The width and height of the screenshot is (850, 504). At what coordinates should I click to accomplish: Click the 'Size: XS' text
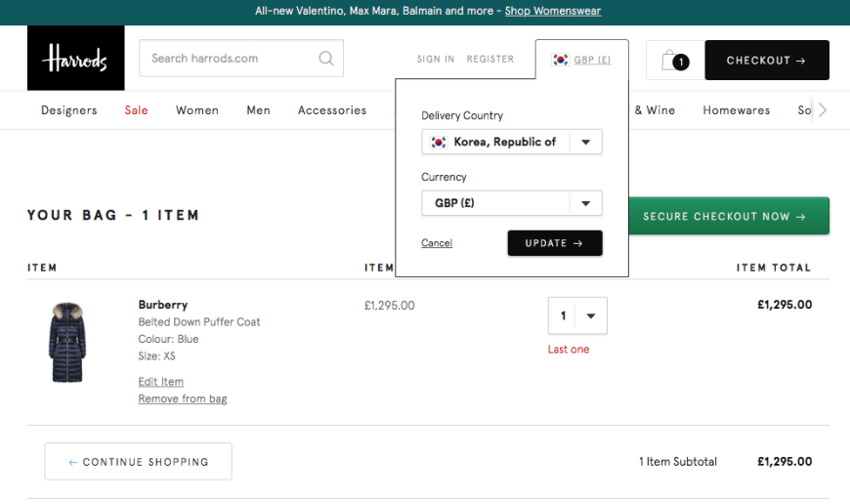click(156, 357)
